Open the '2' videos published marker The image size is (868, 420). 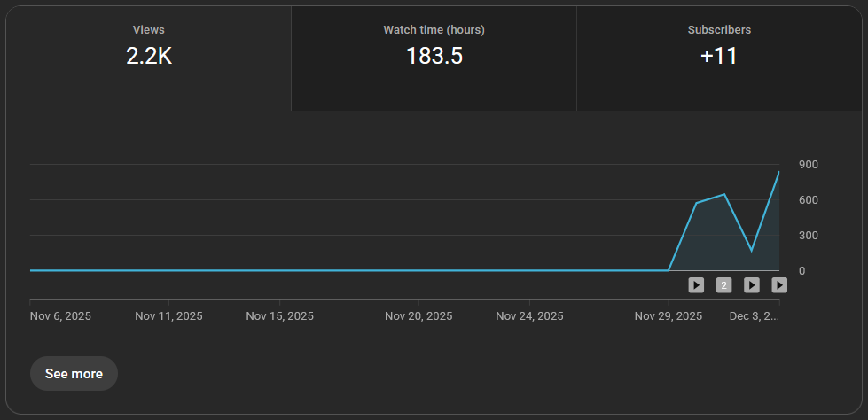click(723, 285)
